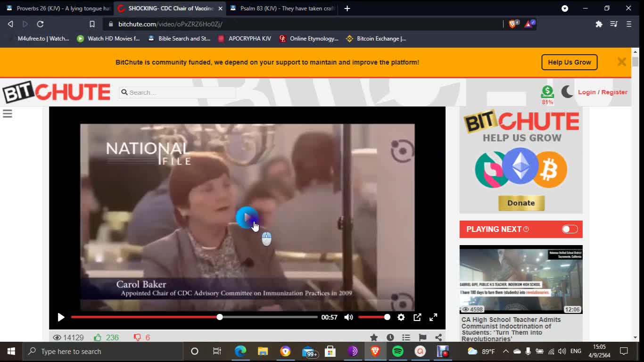Open video player settings gear
The width and height of the screenshot is (644, 362).
click(x=401, y=317)
